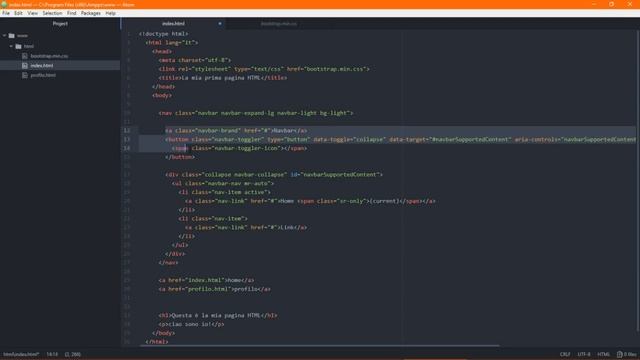
Task: Open the Help menu
Action: coord(110,13)
